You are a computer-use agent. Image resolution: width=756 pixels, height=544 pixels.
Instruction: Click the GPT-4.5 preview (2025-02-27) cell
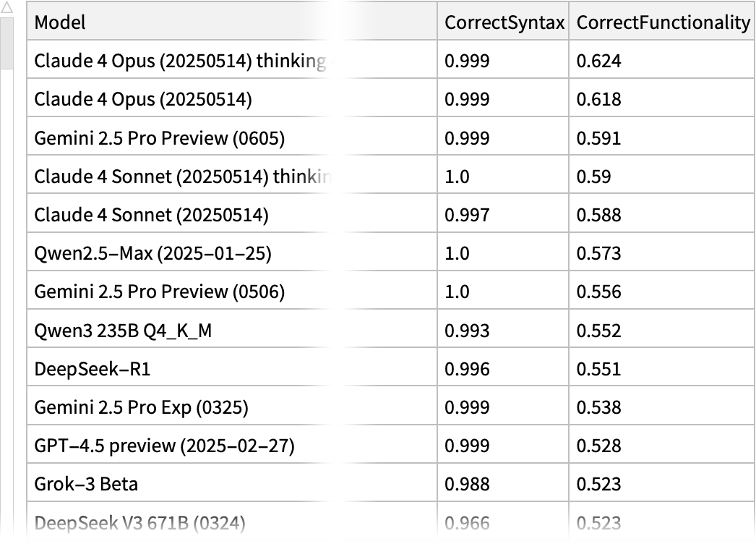point(164,446)
